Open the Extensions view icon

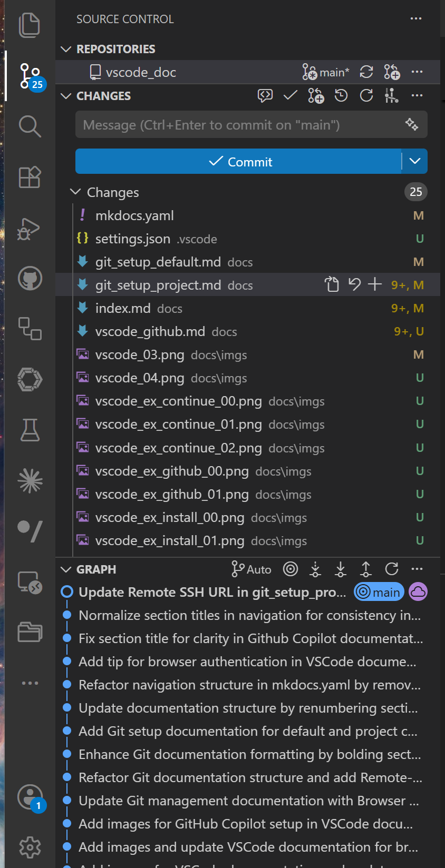pos(30,177)
